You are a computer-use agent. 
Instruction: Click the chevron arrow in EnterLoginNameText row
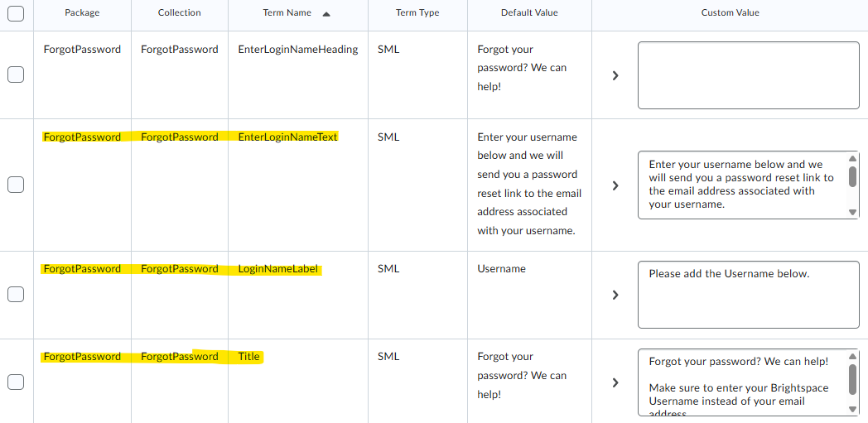(615, 185)
